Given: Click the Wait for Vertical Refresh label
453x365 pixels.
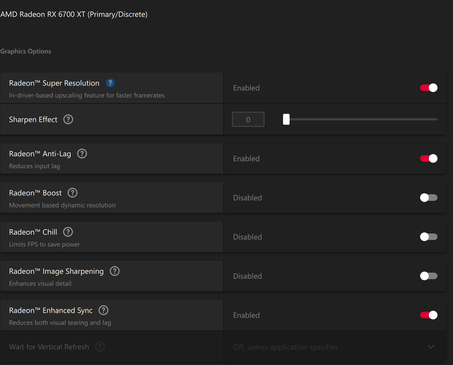Looking at the screenshot, I should coord(49,347).
